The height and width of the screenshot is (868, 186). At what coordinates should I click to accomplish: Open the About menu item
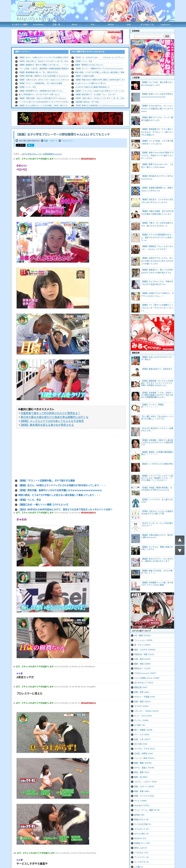click(75, 25)
